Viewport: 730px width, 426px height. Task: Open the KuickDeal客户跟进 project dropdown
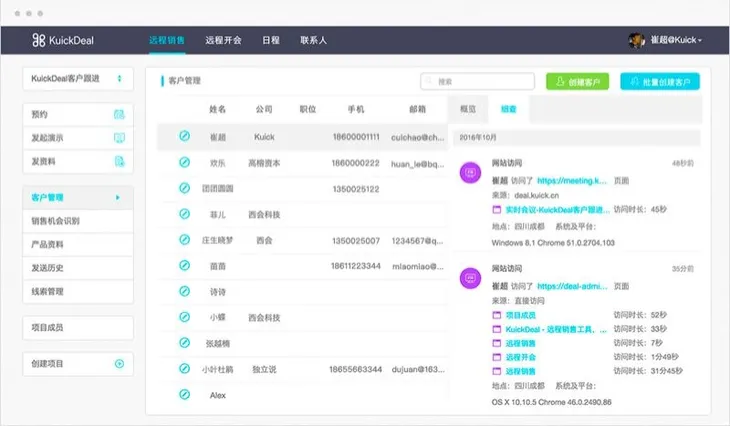pyautogui.click(x=78, y=79)
